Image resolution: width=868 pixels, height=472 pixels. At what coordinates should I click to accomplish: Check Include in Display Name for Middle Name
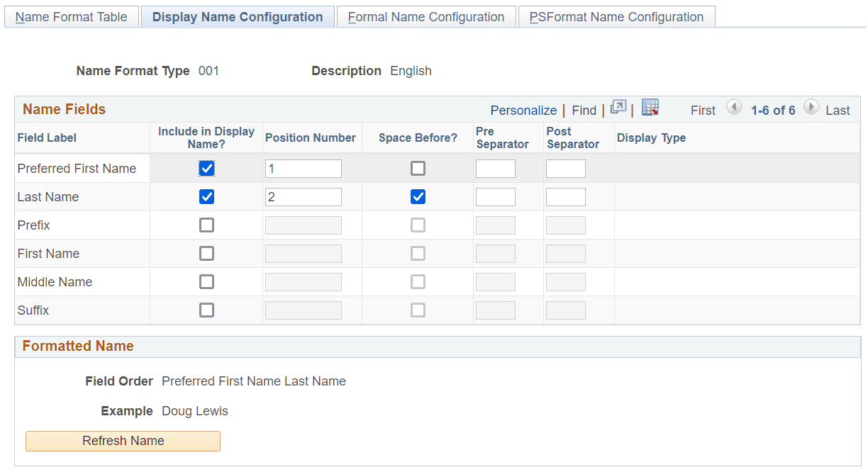pos(206,281)
